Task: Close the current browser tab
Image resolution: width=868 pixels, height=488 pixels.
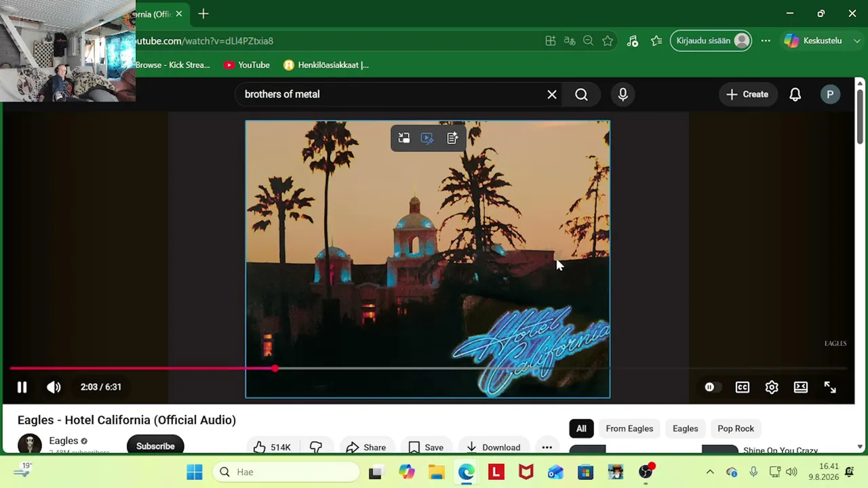Action: click(x=179, y=14)
